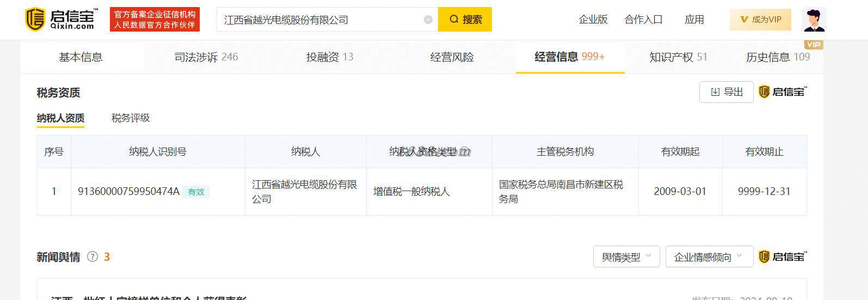Click the end date 9999-12-31
Image resolution: width=868 pixels, height=300 pixels.
[x=764, y=192]
